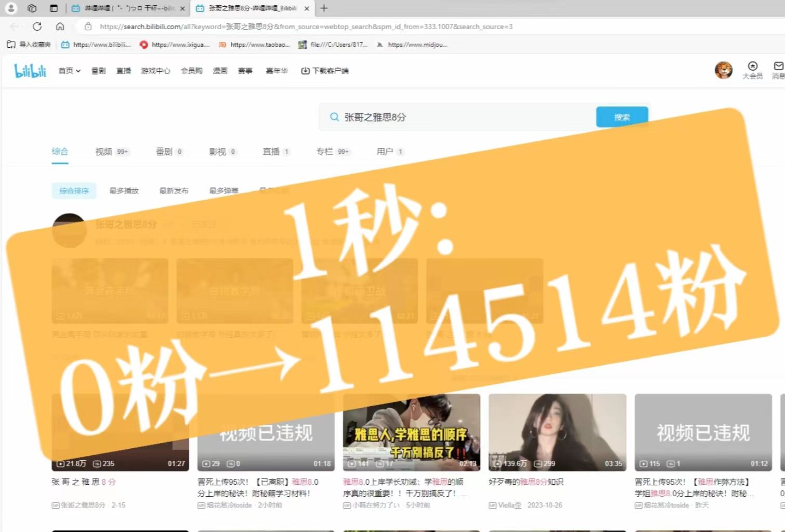Open the taobao bookmark
This screenshot has width=785, height=532.
point(254,45)
